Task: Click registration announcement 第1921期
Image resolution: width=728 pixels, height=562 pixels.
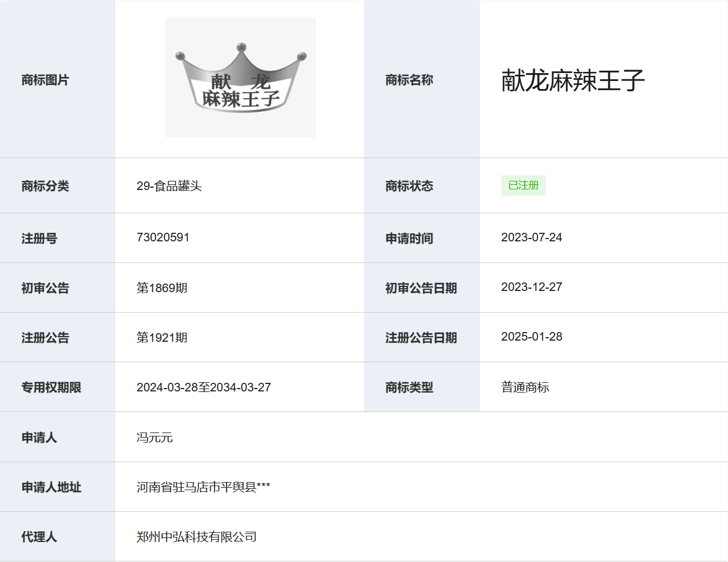Action: click(162, 338)
